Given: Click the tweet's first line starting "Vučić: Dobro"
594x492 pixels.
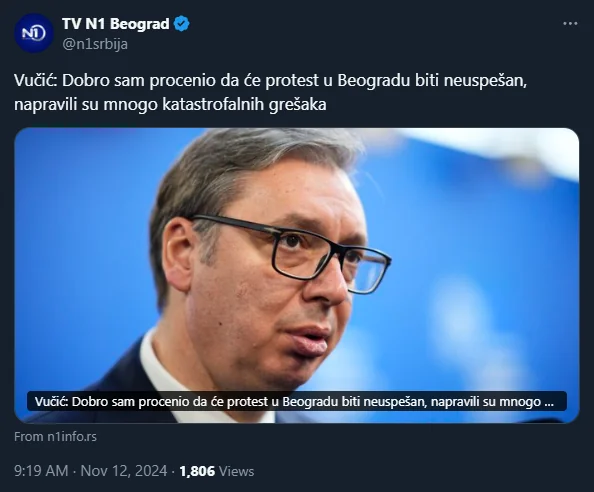Looking at the screenshot, I should point(270,81).
